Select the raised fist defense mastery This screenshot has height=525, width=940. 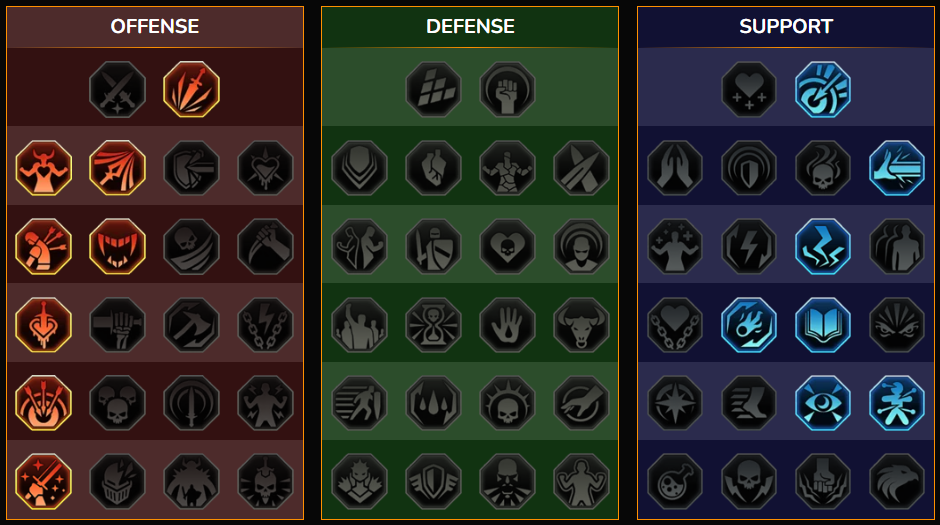(507, 90)
